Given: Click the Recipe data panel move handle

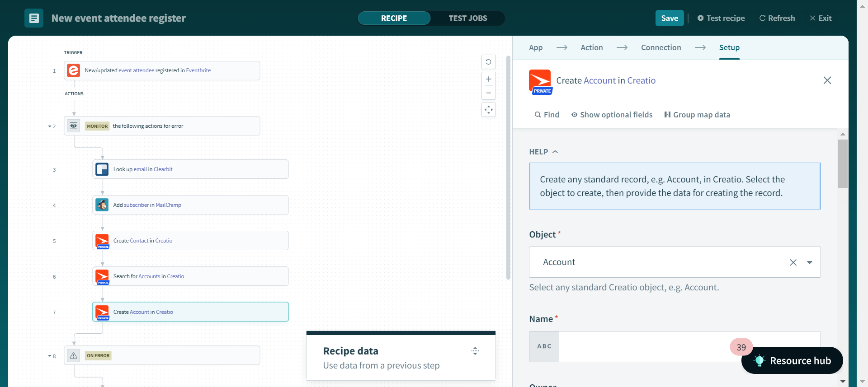Looking at the screenshot, I should pos(475,351).
